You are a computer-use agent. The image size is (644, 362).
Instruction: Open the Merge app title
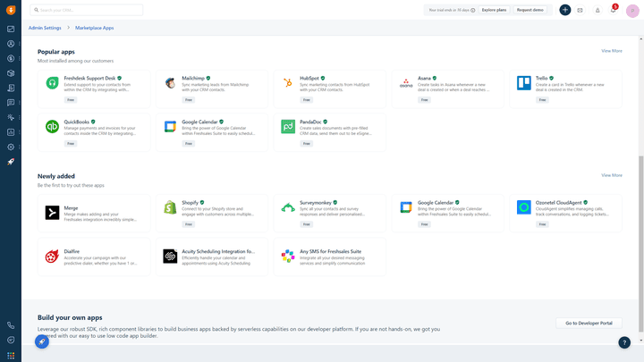tap(71, 208)
